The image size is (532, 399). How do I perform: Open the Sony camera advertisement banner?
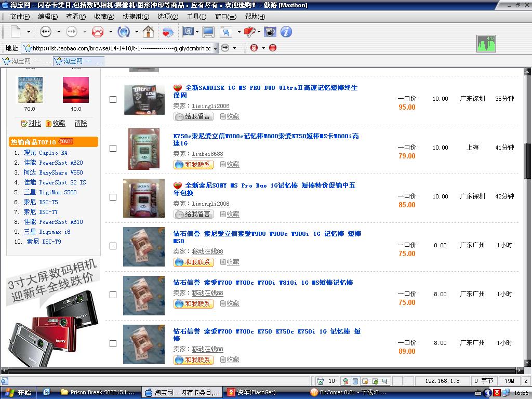54,313
